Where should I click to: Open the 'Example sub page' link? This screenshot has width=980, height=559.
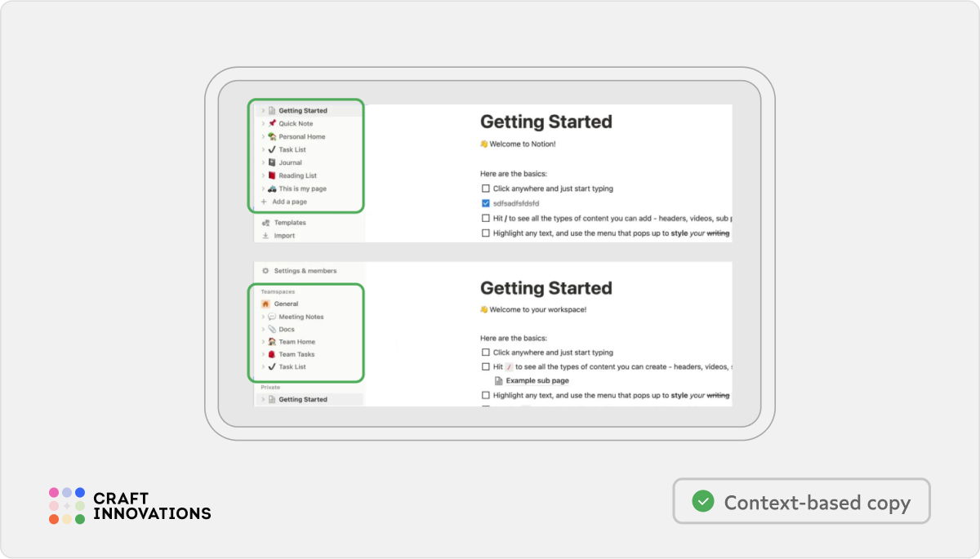click(x=537, y=381)
